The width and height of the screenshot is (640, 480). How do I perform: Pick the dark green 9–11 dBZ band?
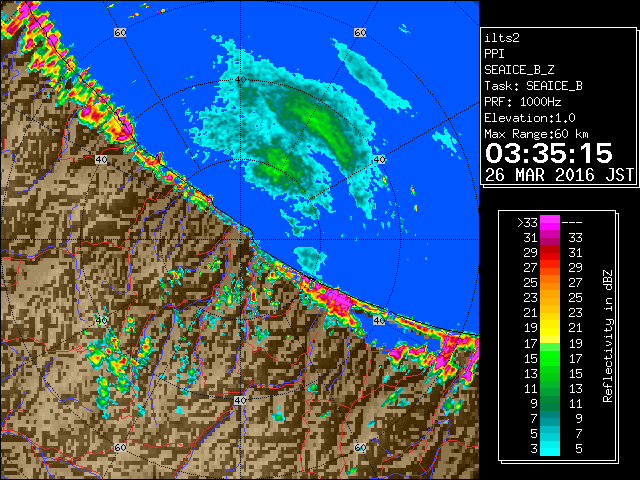(550, 403)
